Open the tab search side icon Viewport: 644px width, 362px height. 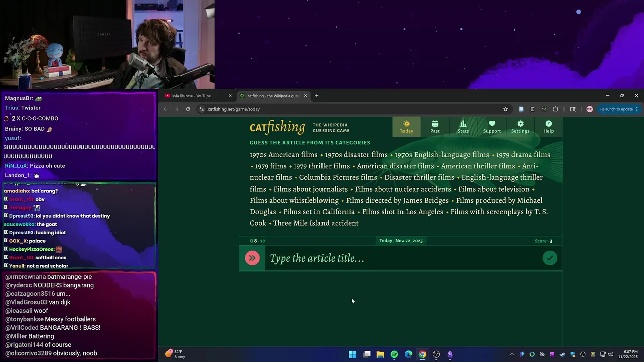pos(573,109)
